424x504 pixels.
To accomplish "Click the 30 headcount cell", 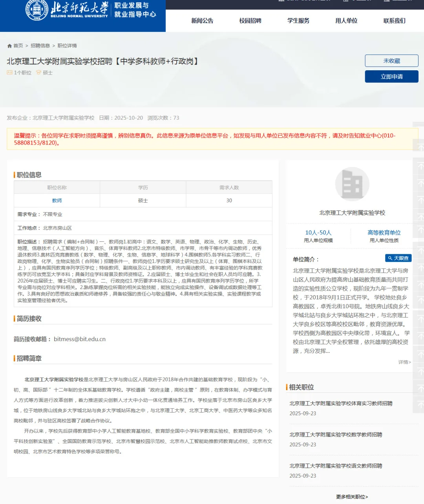I will (x=229, y=201).
